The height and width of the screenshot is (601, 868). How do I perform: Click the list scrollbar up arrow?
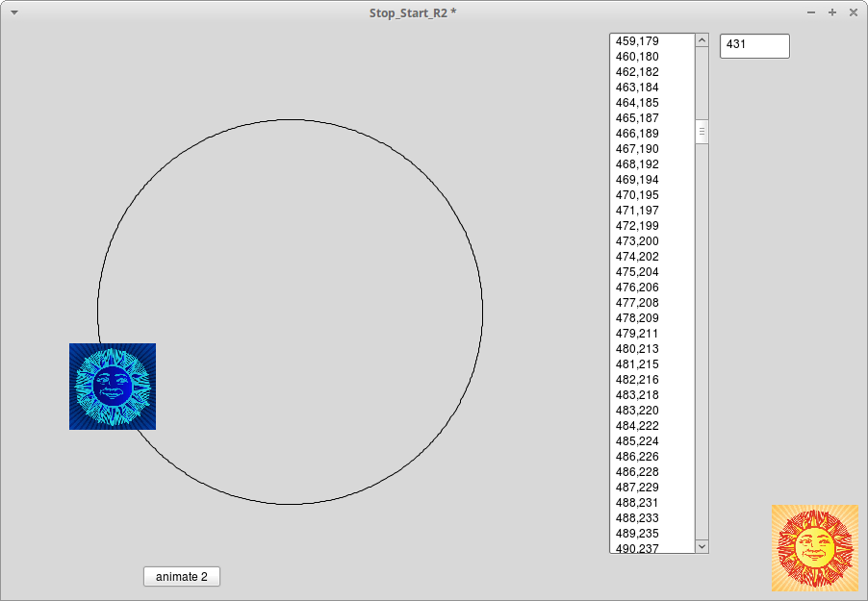coord(702,41)
